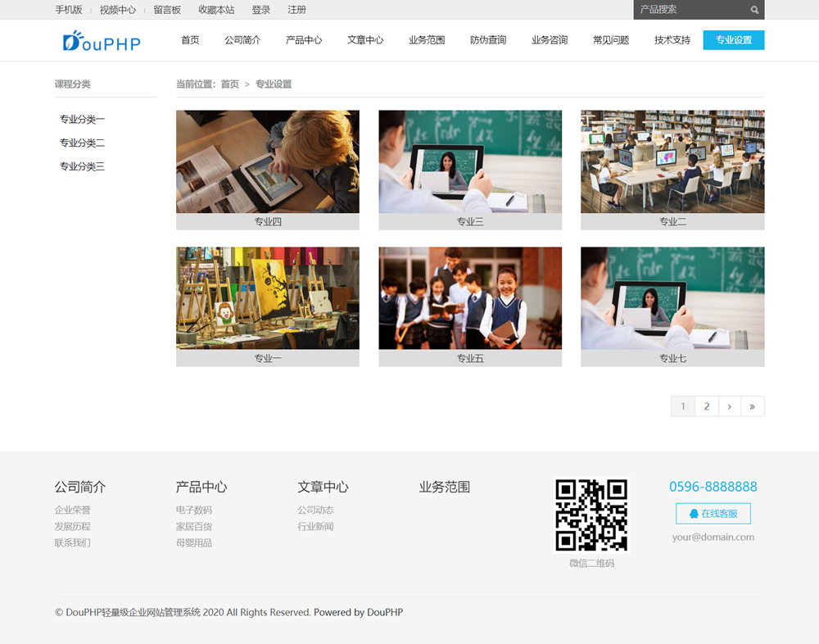819x644 pixels.
Task: Click the 在线客服 button
Action: tap(713, 514)
